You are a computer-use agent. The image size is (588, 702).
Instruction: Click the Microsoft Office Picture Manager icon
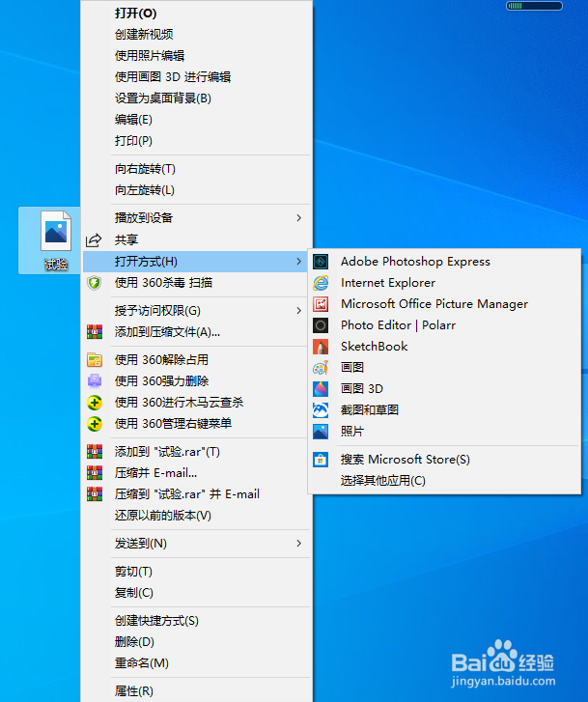[x=321, y=304]
